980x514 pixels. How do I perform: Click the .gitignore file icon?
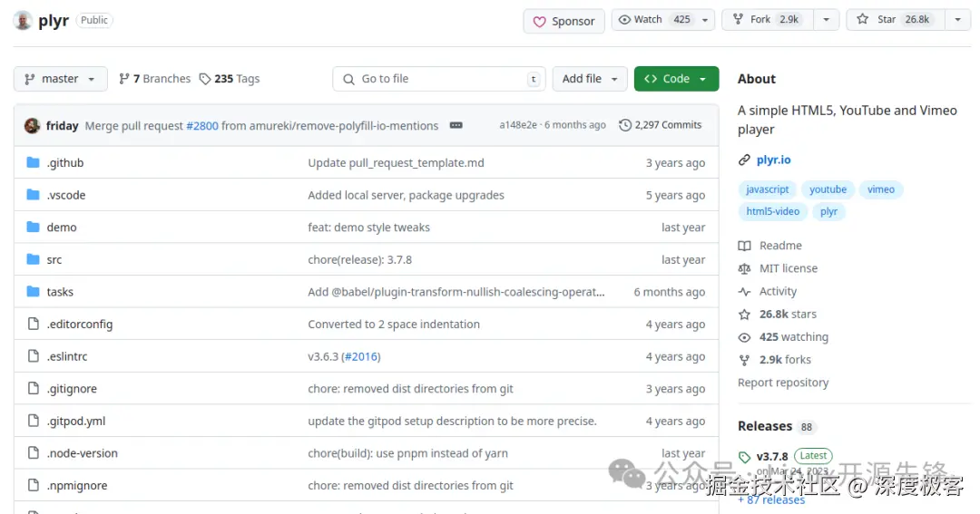[x=34, y=389]
